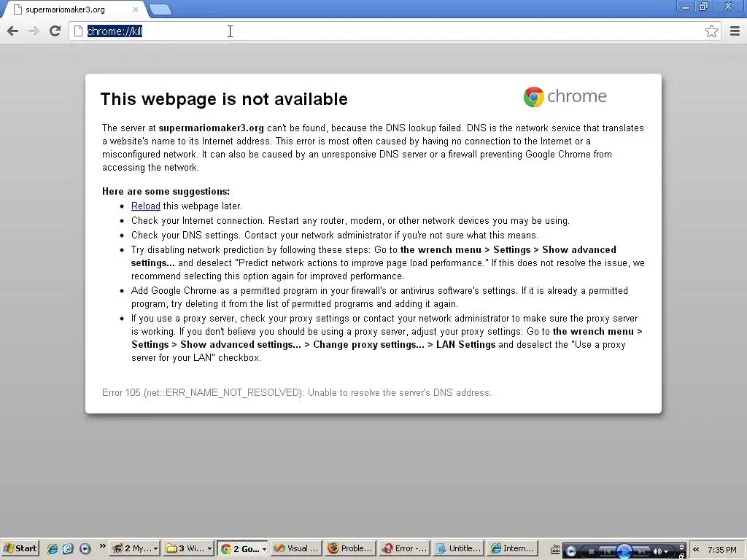Bookmark this page with the star icon
Screen dimensions: 747x560
tap(711, 31)
